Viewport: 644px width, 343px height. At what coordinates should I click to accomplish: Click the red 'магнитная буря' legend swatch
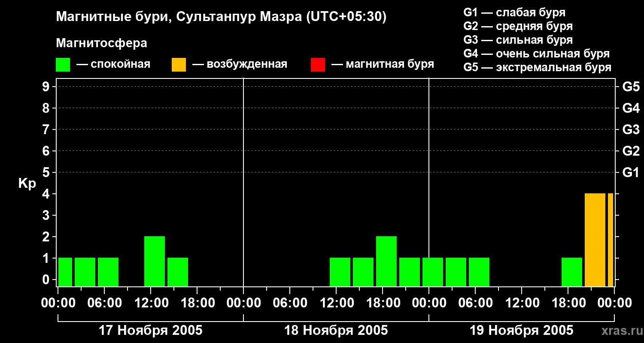tap(318, 65)
